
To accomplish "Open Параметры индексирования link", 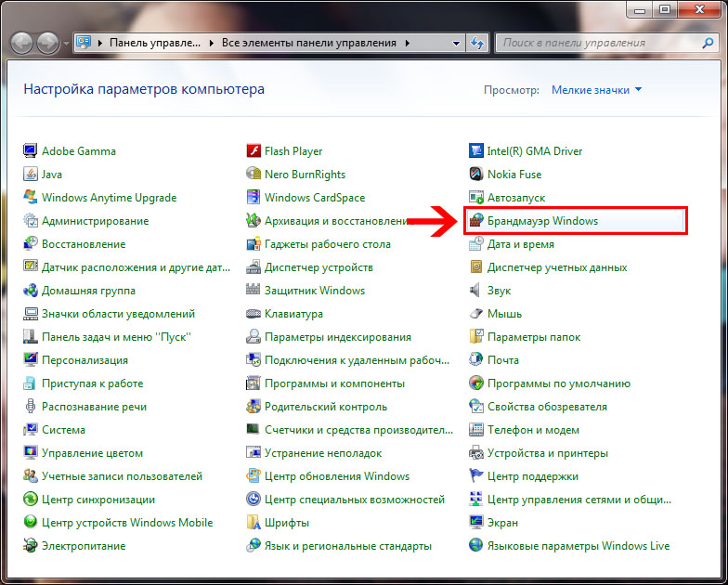I will (338, 337).
